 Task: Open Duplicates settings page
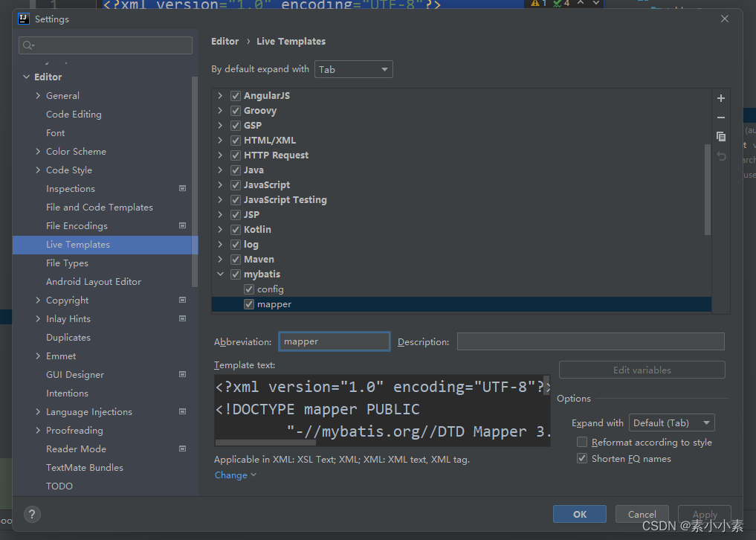[68, 338]
